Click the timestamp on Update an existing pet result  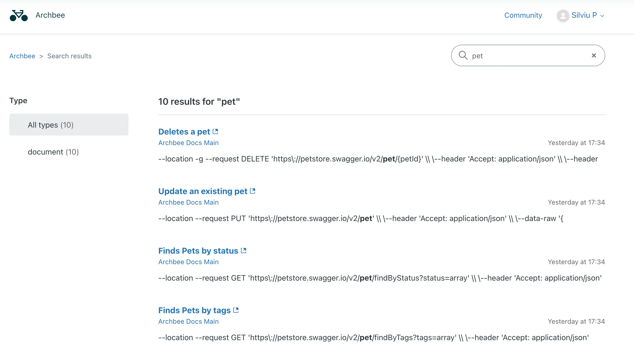576,202
